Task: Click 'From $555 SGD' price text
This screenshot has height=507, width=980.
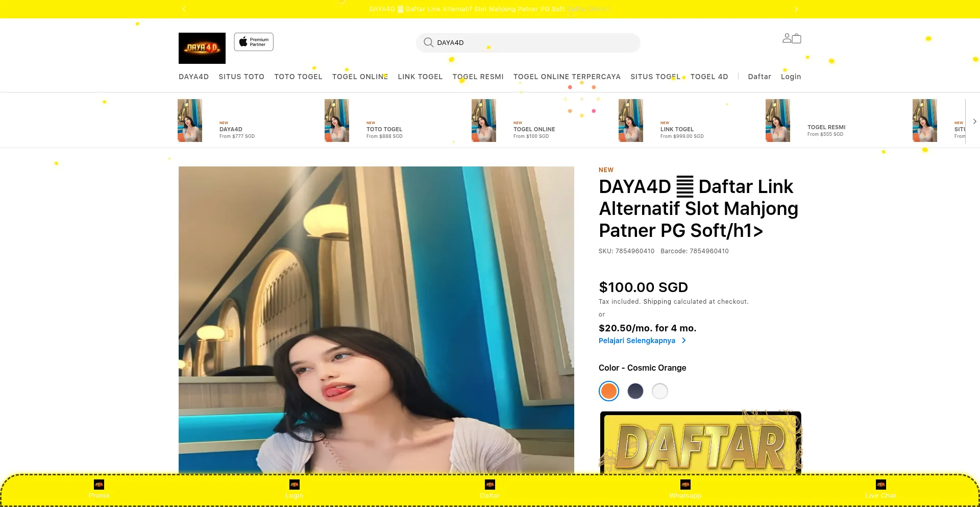Action: (x=825, y=134)
